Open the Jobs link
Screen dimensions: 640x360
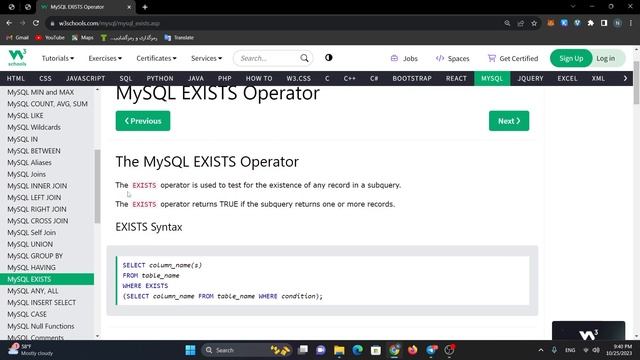click(x=404, y=58)
